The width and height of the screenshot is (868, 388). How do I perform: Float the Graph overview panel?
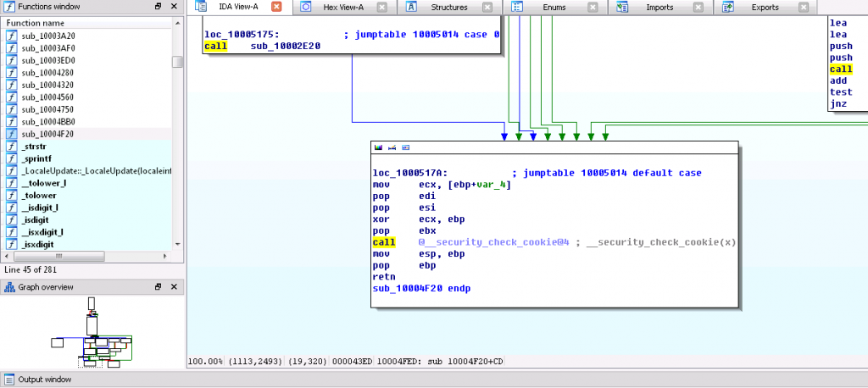point(159,286)
